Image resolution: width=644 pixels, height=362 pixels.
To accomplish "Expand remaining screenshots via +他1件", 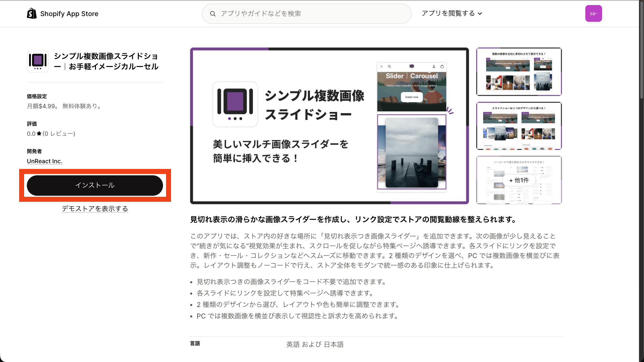I will tap(519, 180).
